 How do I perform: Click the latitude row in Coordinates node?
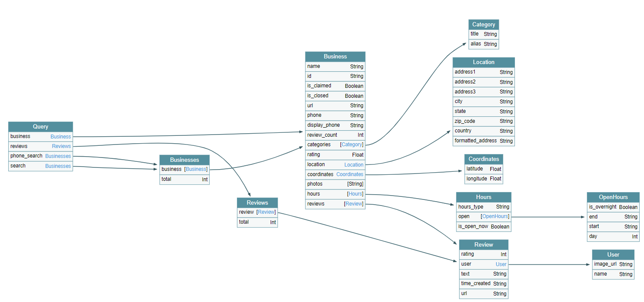point(484,169)
